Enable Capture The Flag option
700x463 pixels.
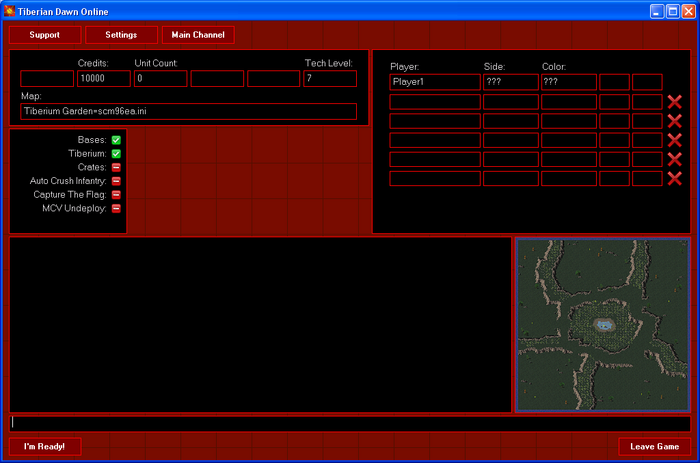pyautogui.click(x=116, y=195)
